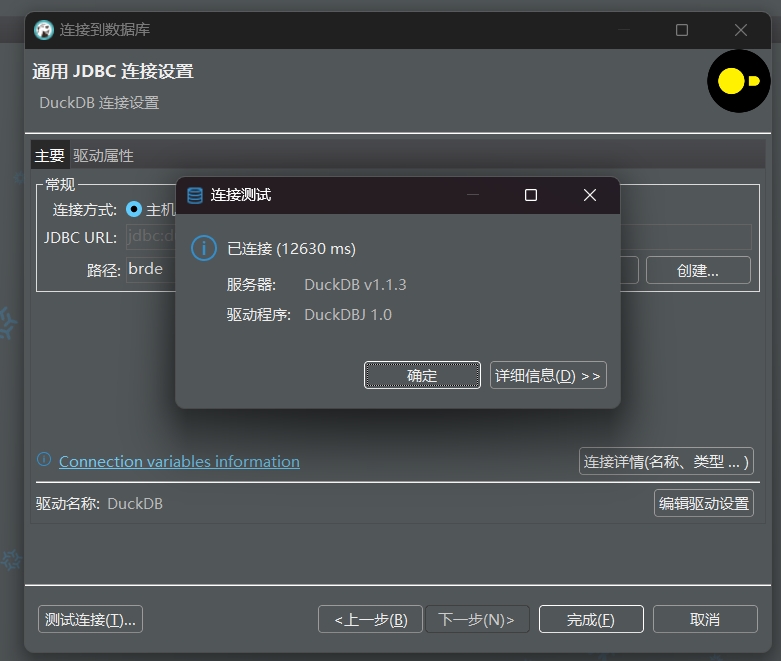Click info icon next to Connection variables link

point(44,459)
